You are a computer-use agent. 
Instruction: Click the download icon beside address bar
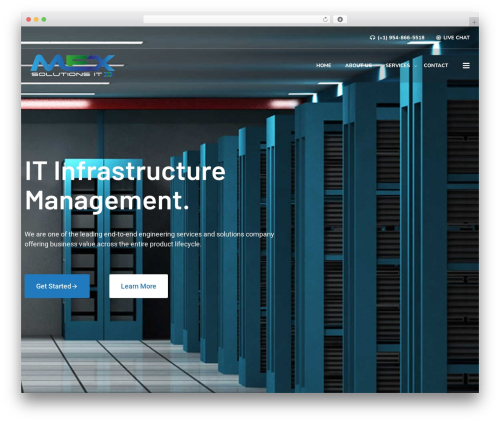pos(340,20)
